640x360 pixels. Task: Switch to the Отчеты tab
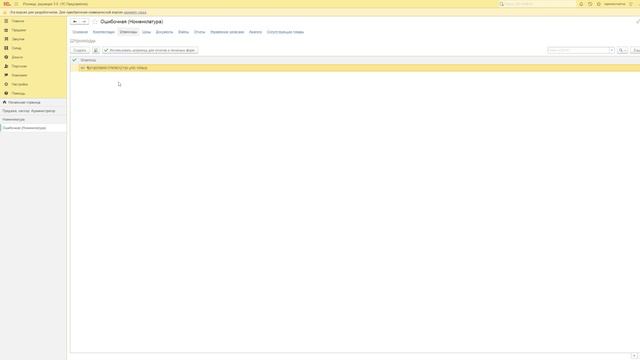point(200,32)
